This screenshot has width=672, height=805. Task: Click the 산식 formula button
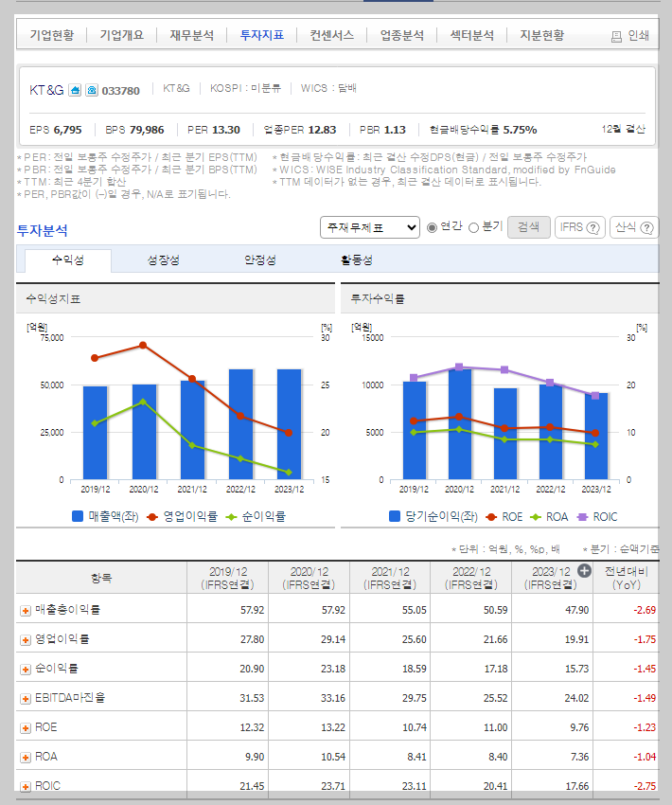point(634,227)
